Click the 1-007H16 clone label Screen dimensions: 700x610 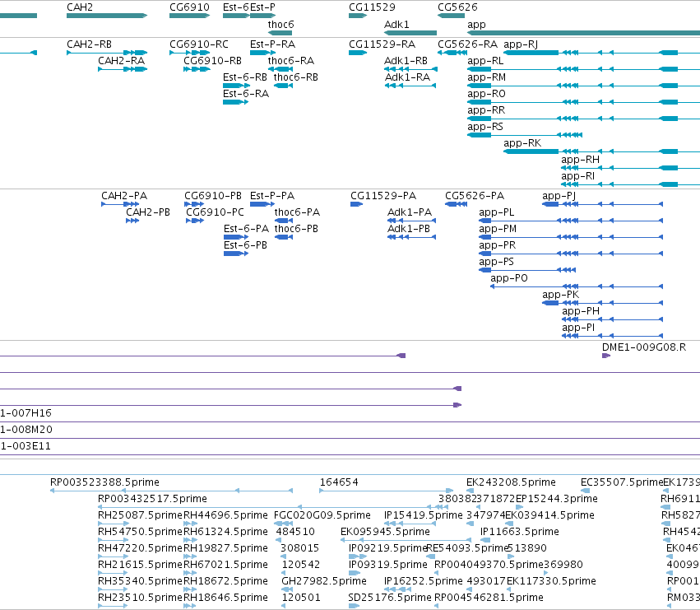click(x=25, y=413)
